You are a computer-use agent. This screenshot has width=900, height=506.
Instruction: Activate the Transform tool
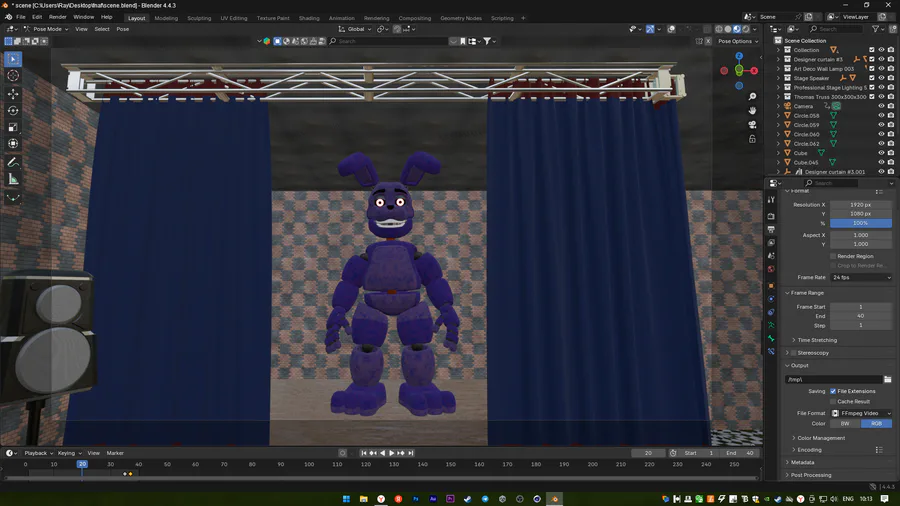pyautogui.click(x=13, y=143)
